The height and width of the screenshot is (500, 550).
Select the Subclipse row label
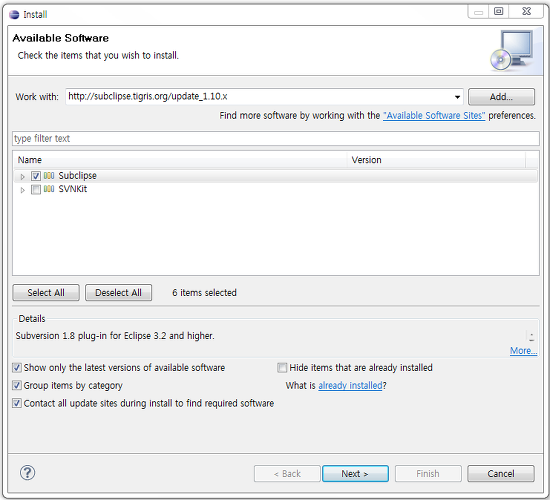(x=78, y=175)
